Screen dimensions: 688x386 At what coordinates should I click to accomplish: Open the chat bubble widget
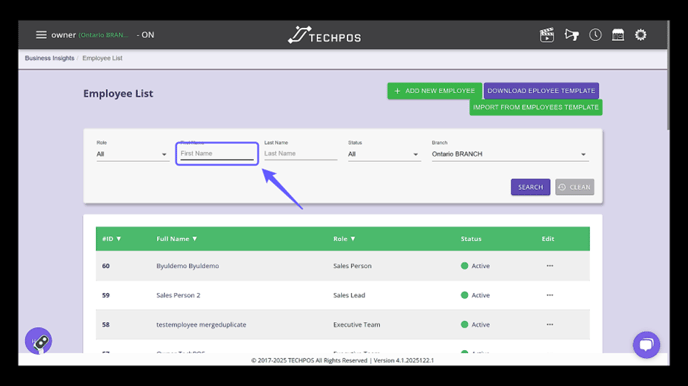[x=646, y=345]
